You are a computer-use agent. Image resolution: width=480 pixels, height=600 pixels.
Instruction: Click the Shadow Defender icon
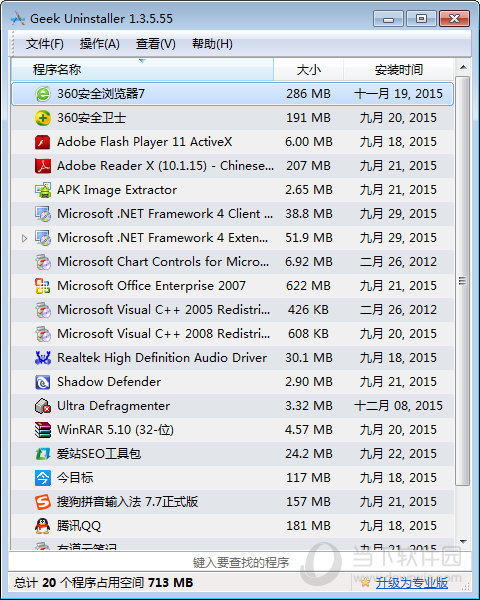(42, 382)
